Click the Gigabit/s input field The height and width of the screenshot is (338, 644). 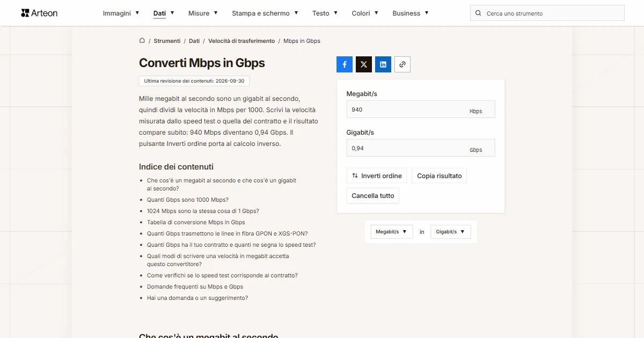coord(421,148)
